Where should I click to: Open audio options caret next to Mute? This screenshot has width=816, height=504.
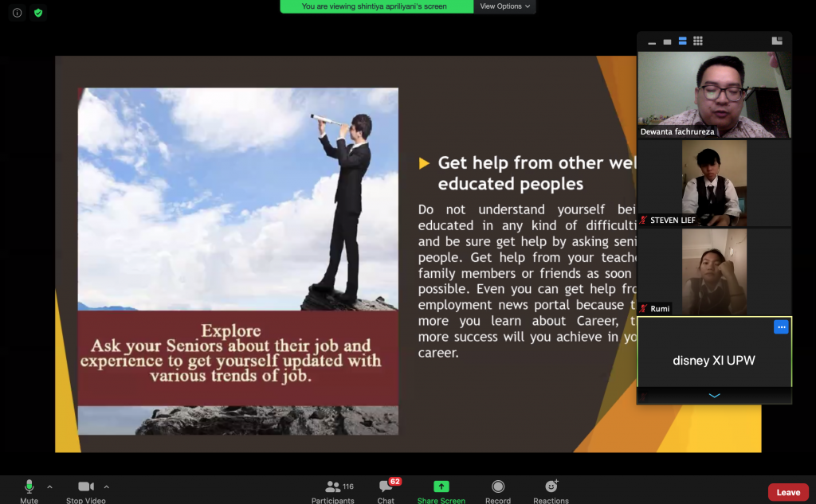49,486
